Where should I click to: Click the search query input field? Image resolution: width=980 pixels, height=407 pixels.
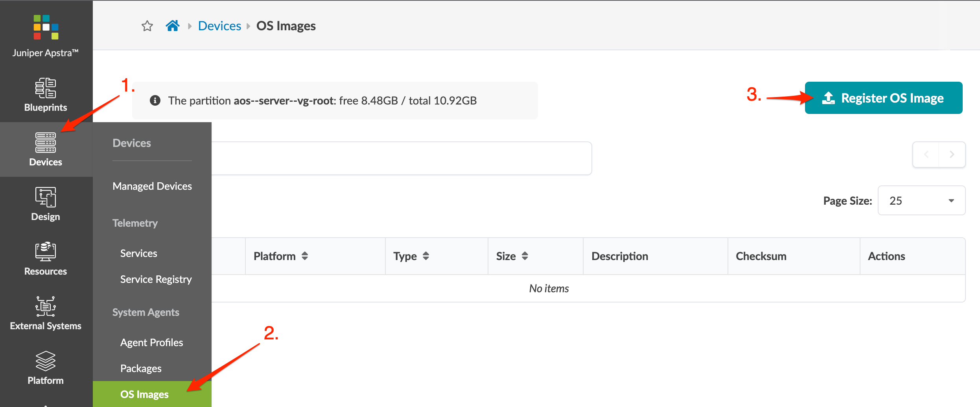(401, 158)
